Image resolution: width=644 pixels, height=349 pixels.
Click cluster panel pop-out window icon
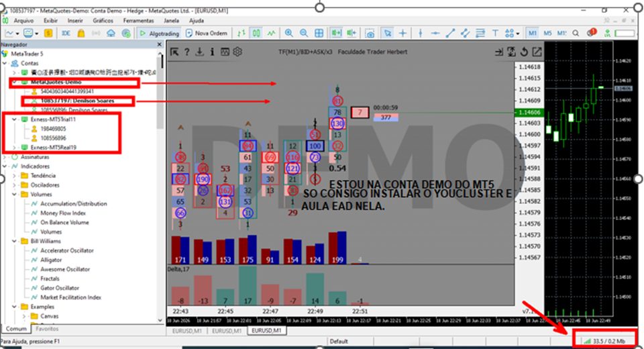(537, 52)
